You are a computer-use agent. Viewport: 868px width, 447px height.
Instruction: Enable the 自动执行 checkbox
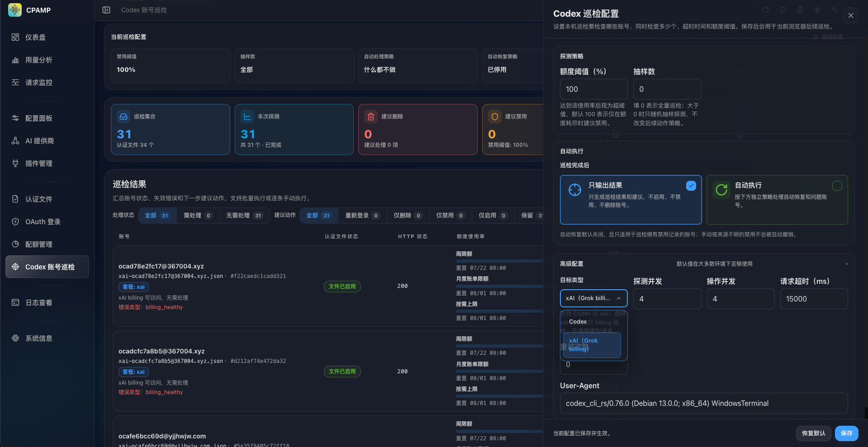(837, 185)
